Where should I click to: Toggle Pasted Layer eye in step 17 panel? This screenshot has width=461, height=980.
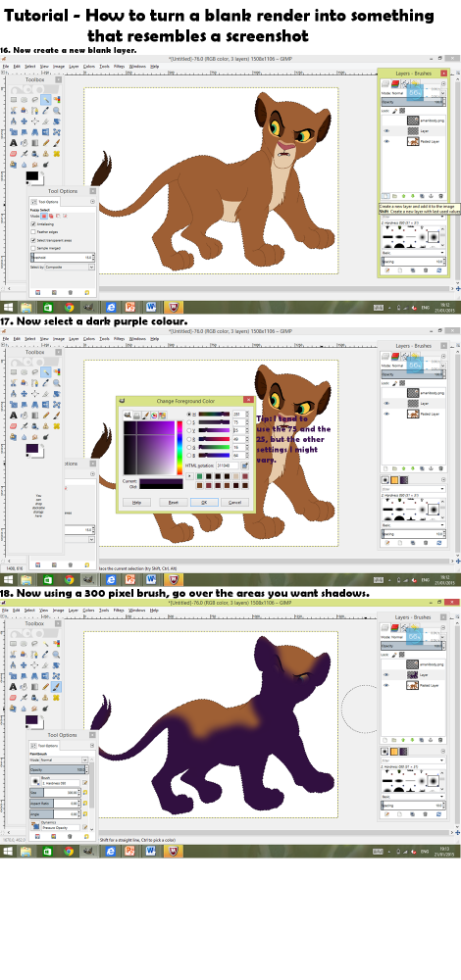(386, 414)
